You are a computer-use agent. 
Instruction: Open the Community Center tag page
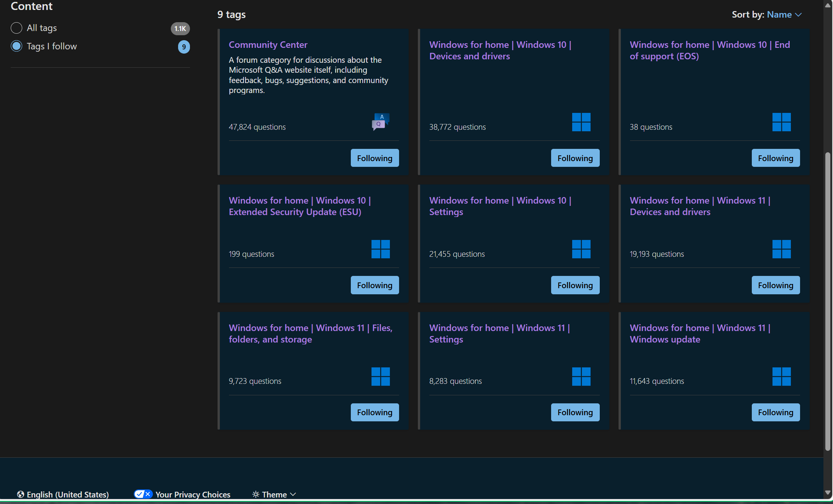[x=268, y=45]
